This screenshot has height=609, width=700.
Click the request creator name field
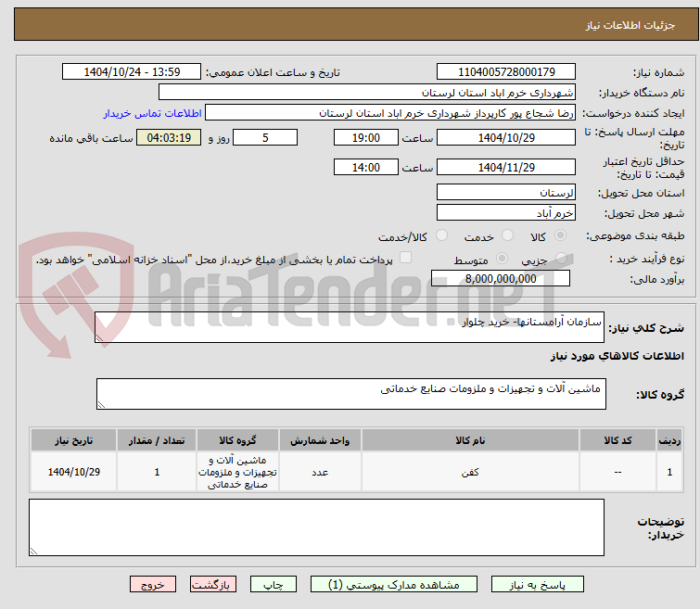(390, 113)
